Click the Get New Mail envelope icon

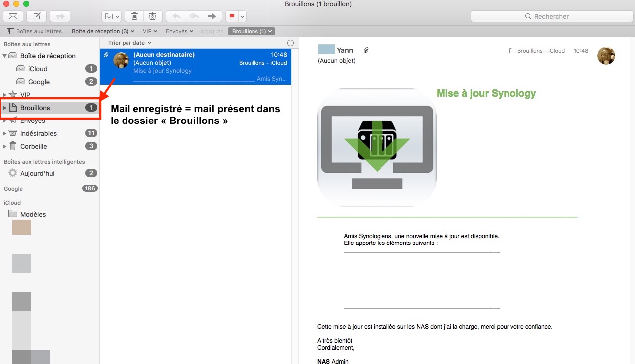pyautogui.click(x=13, y=16)
